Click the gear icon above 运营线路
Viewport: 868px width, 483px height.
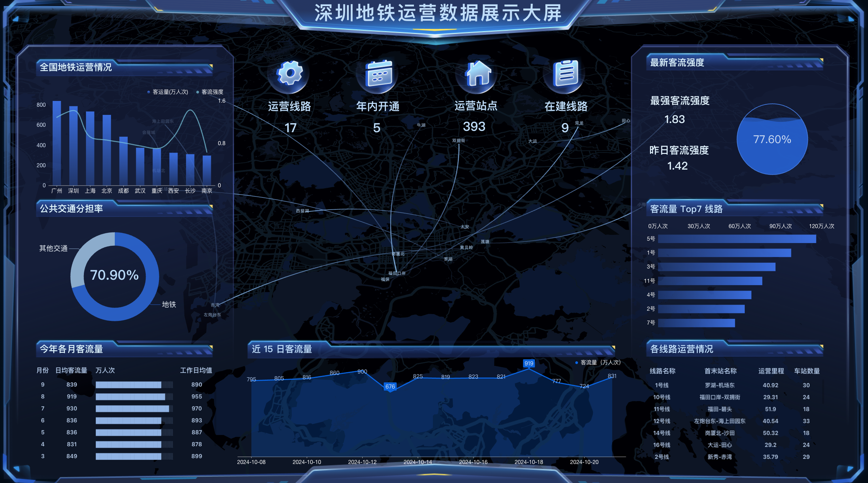tap(289, 73)
